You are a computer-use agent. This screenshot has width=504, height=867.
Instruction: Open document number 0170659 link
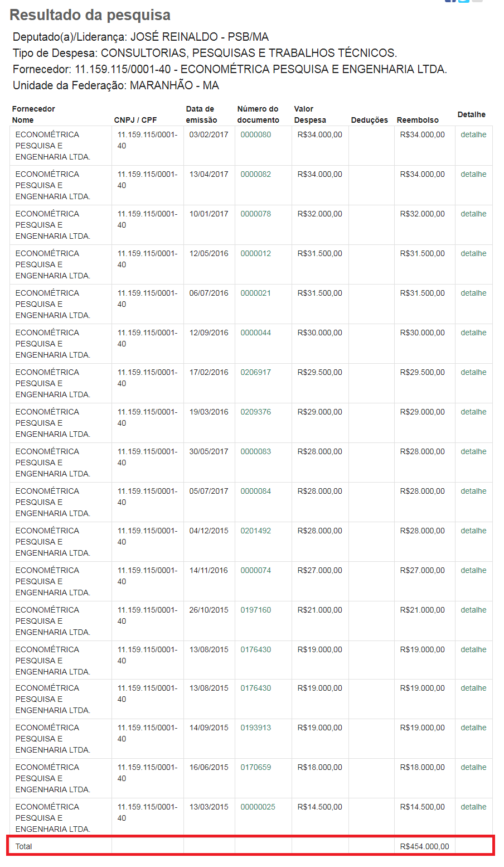[x=256, y=767]
